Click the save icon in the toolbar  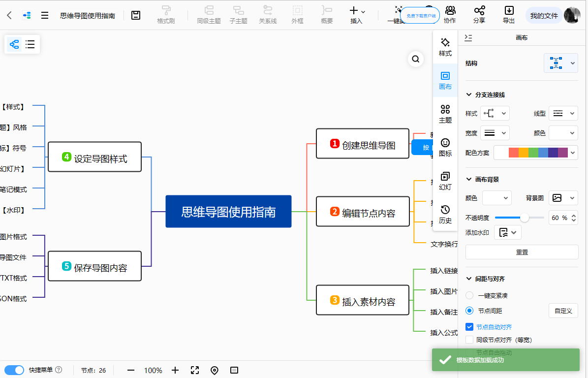136,15
